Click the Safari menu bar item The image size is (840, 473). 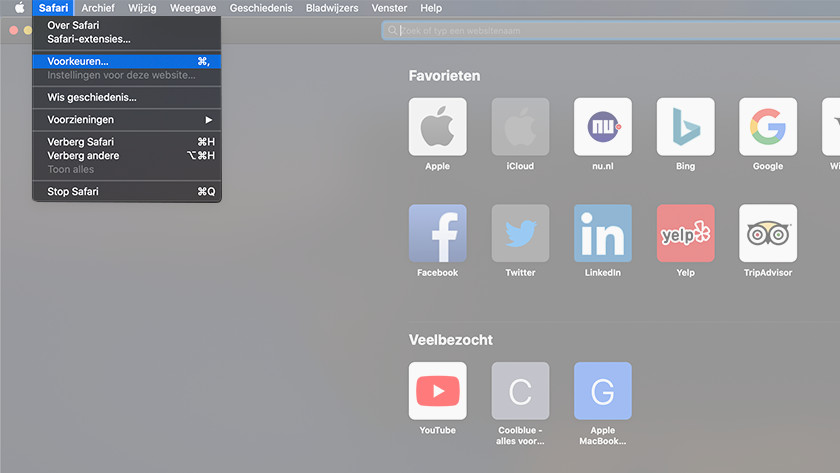click(53, 8)
